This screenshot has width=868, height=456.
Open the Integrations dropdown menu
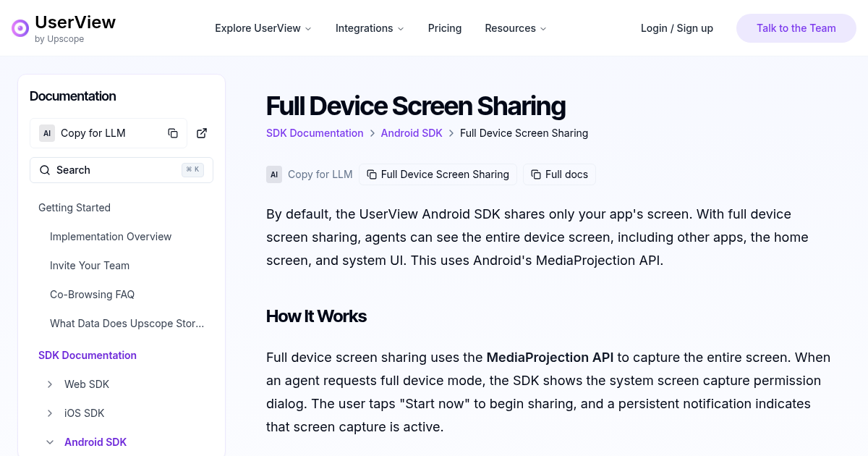(370, 28)
